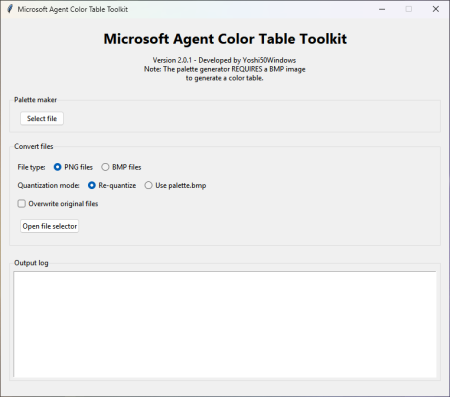
Task: Click the Select file button
Action: click(42, 118)
